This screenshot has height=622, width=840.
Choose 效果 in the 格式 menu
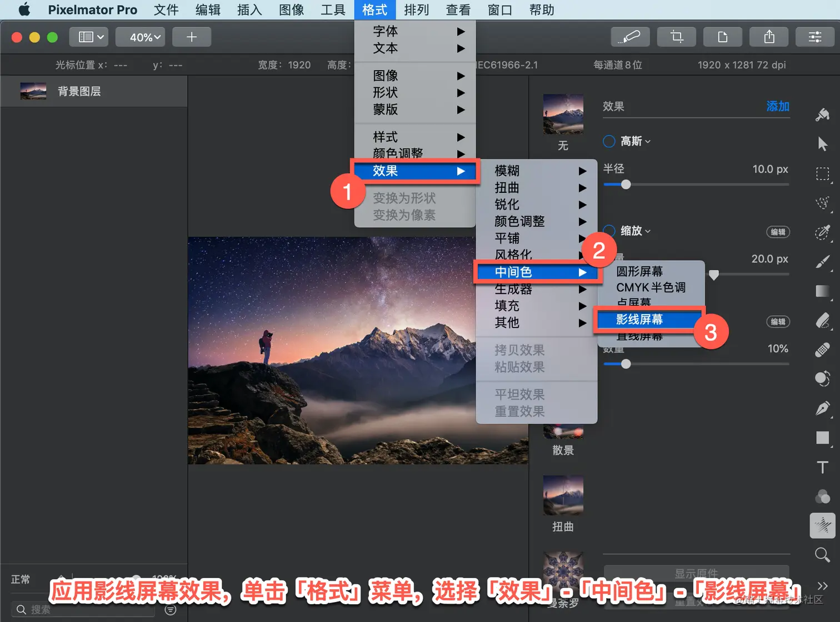pyautogui.click(x=415, y=171)
